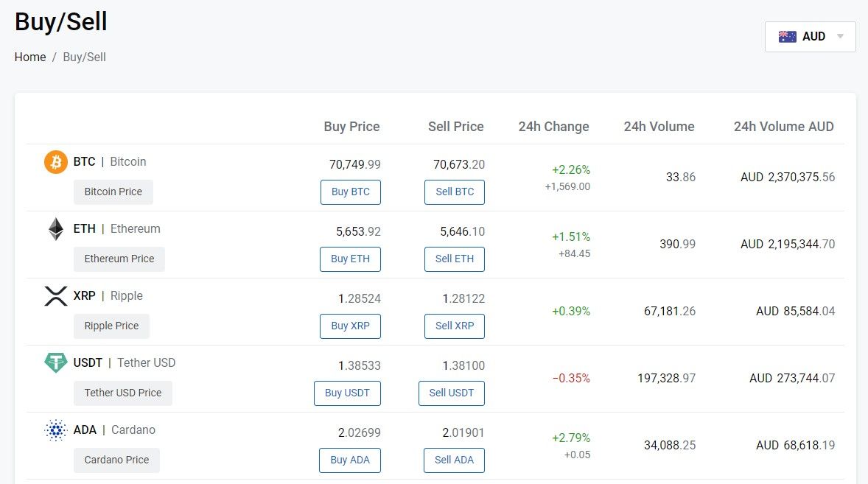868x484 pixels.
Task: Click the Buy Price column header
Action: coord(351,127)
